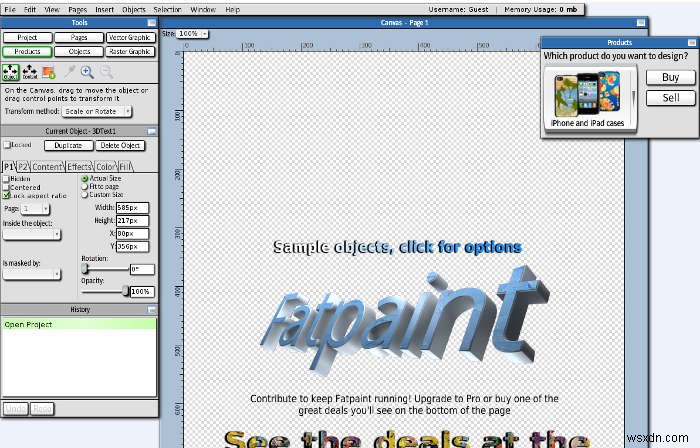Open the Inside the object dropdown
The width and height of the screenshot is (700, 448).
click(x=32, y=234)
